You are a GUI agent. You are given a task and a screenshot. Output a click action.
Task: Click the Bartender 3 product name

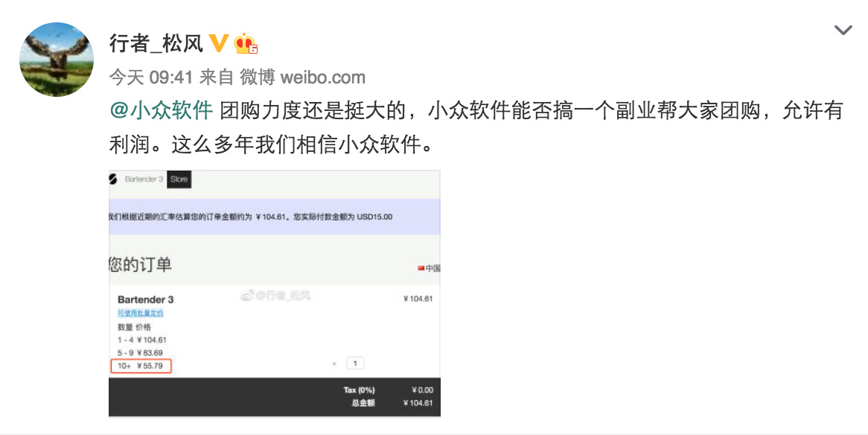coord(146,299)
